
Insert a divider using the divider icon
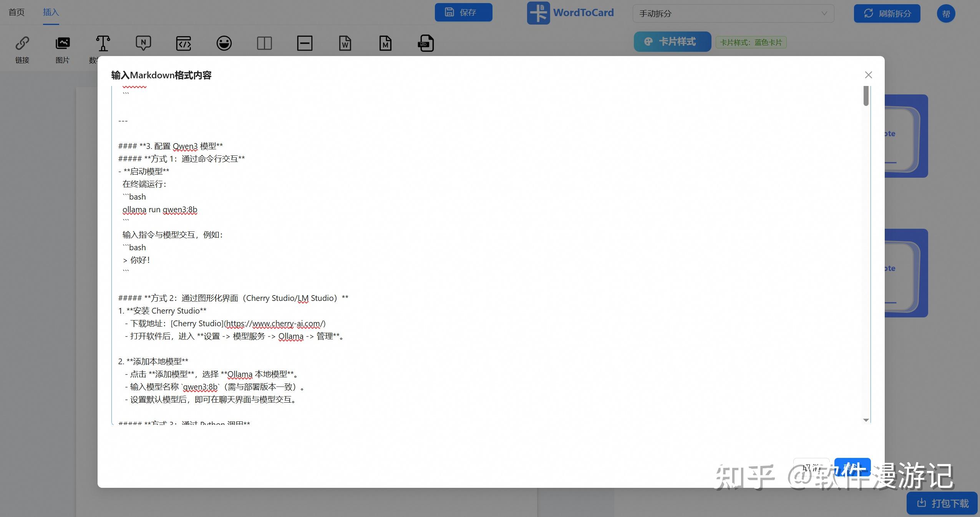(x=304, y=43)
